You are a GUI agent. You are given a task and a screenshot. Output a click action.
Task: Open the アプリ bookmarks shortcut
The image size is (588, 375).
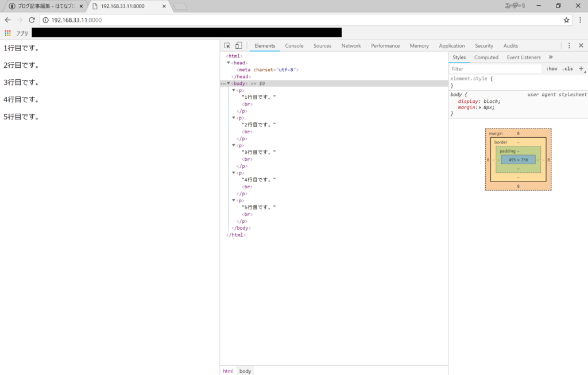22,33
